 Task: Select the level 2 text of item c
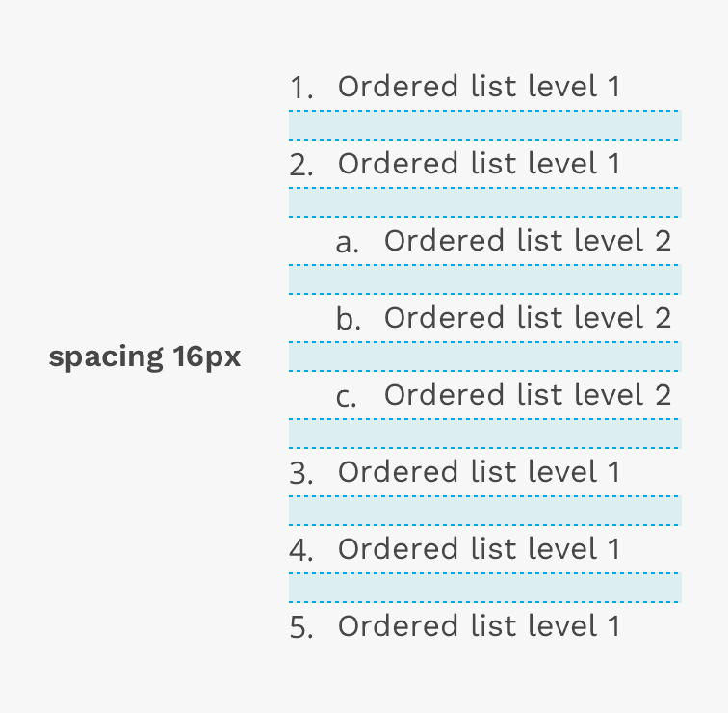click(527, 395)
